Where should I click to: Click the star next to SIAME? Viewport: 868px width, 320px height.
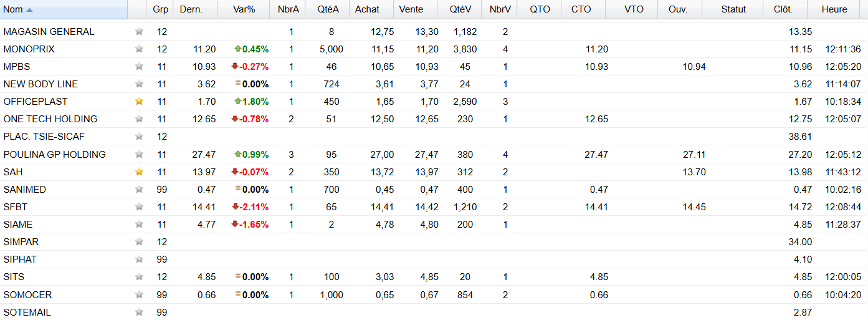click(139, 224)
